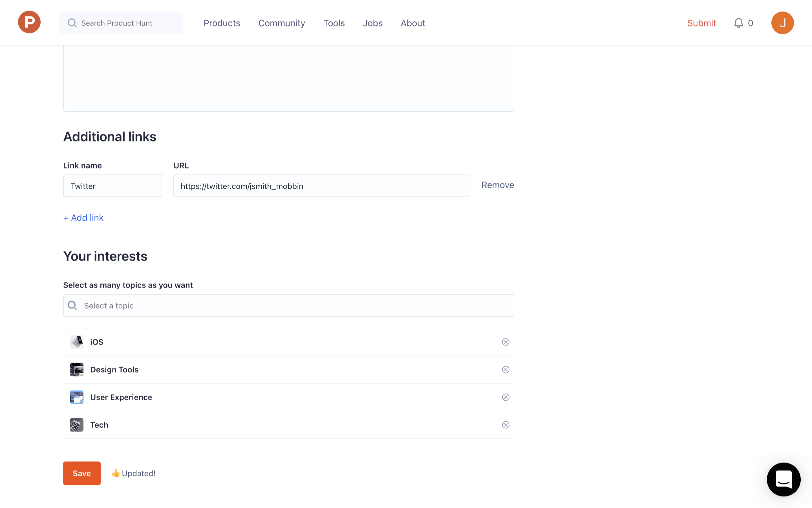Open the Products menu
The image size is (812, 508).
point(222,23)
